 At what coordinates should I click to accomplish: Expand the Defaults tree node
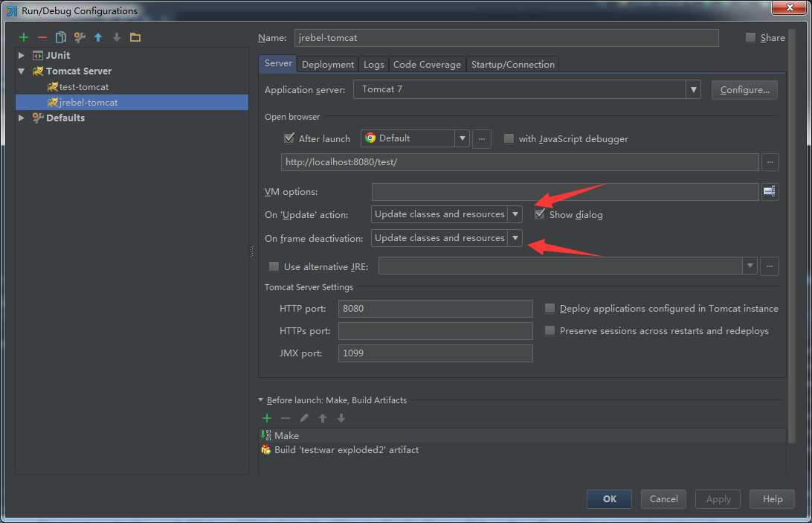(22, 118)
